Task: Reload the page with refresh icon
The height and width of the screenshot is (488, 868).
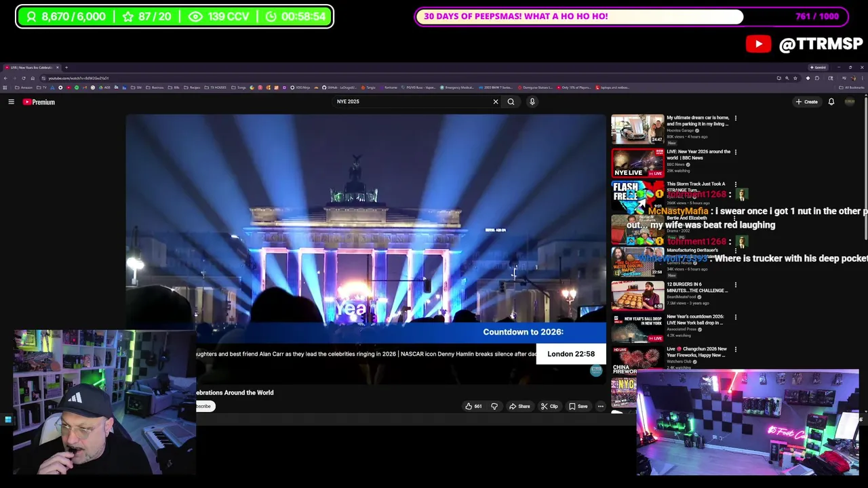Action: tap(23, 78)
